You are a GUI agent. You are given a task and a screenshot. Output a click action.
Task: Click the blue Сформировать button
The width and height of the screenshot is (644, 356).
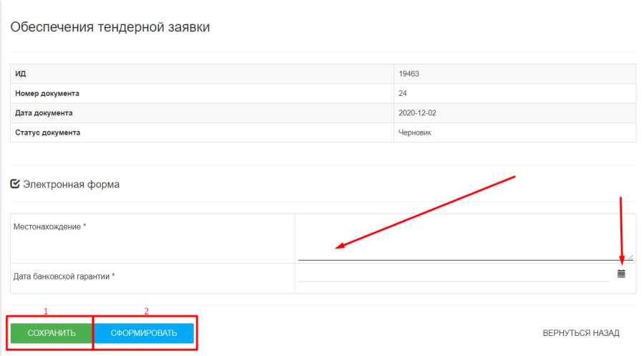click(x=144, y=333)
